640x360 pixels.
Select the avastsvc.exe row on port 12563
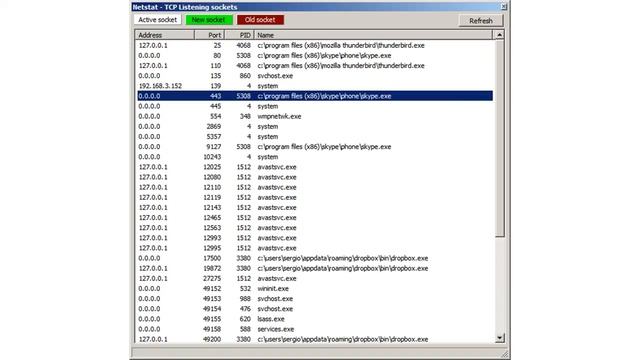click(x=315, y=228)
